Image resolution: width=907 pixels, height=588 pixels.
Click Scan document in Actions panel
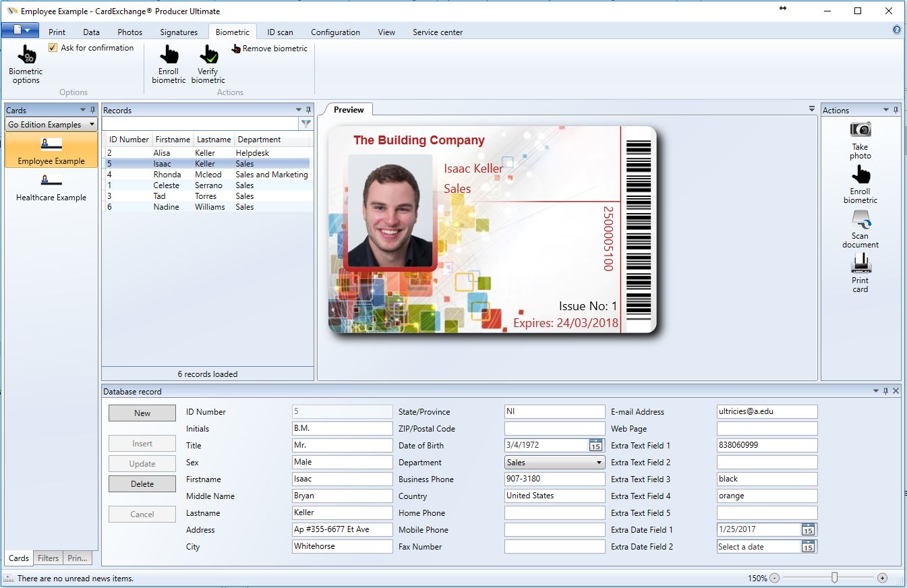(x=860, y=229)
